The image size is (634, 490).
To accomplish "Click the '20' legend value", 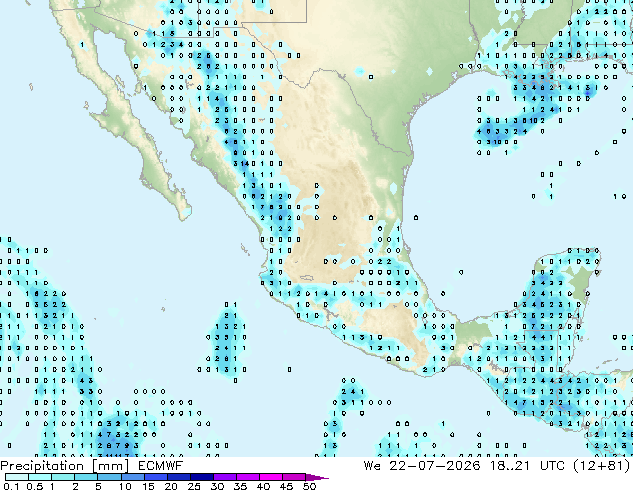I will coord(171,486).
